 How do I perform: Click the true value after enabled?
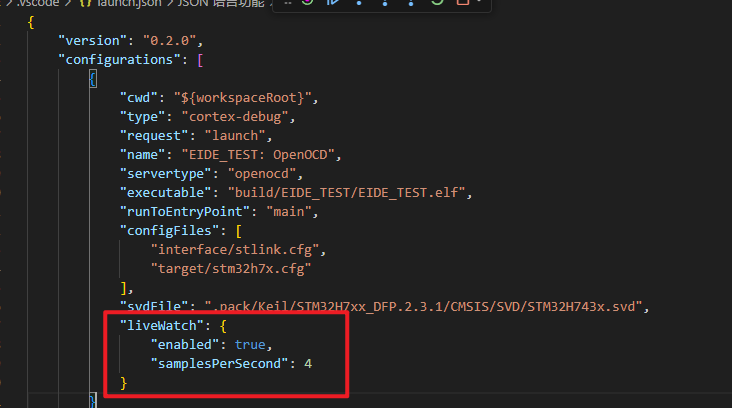tap(250, 345)
